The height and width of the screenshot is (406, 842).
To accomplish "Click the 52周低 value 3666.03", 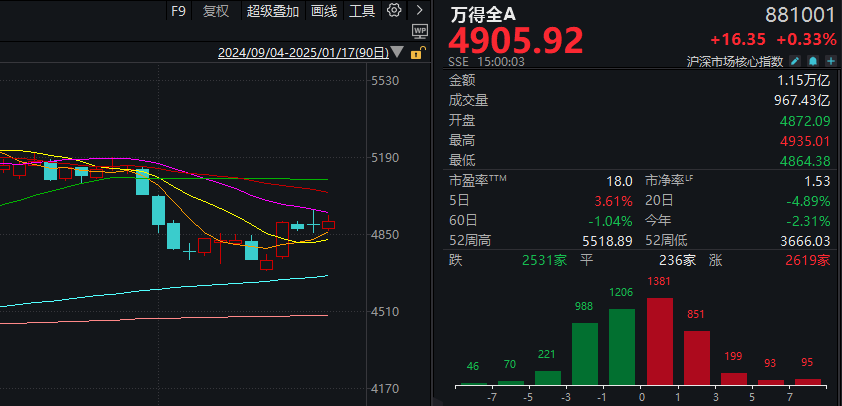I will (805, 241).
